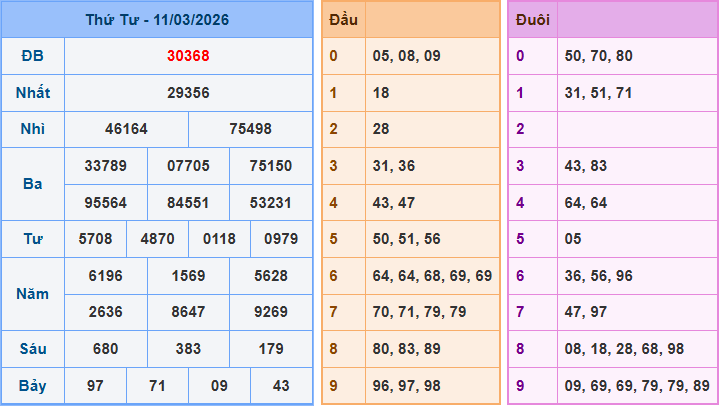Click fifth prize number 9269

pyautogui.click(x=271, y=312)
